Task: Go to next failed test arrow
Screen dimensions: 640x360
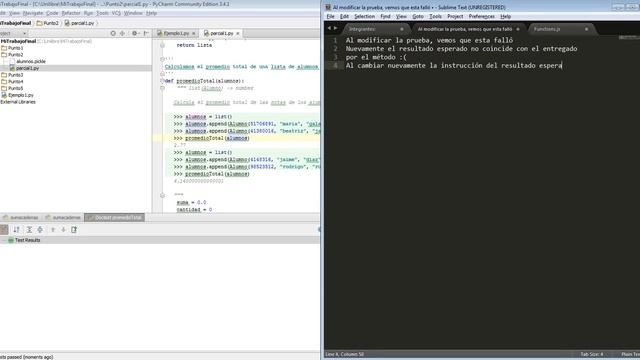Action: click(x=63, y=230)
